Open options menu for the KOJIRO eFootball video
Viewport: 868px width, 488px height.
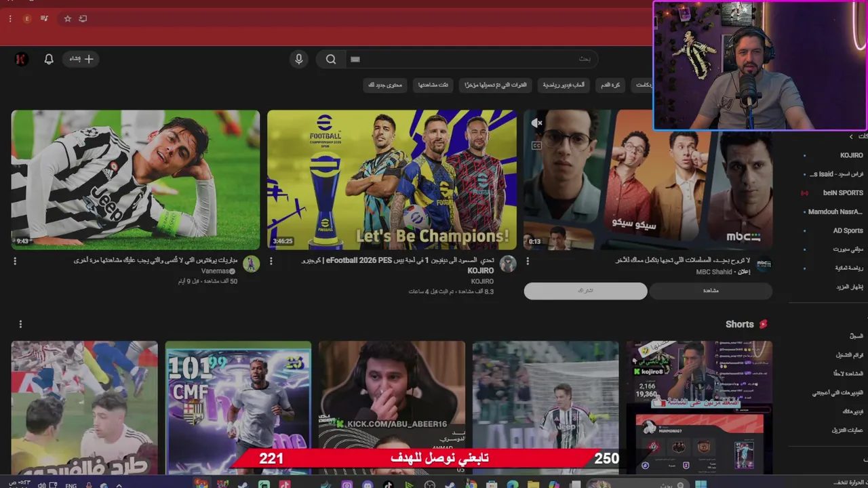(271, 261)
